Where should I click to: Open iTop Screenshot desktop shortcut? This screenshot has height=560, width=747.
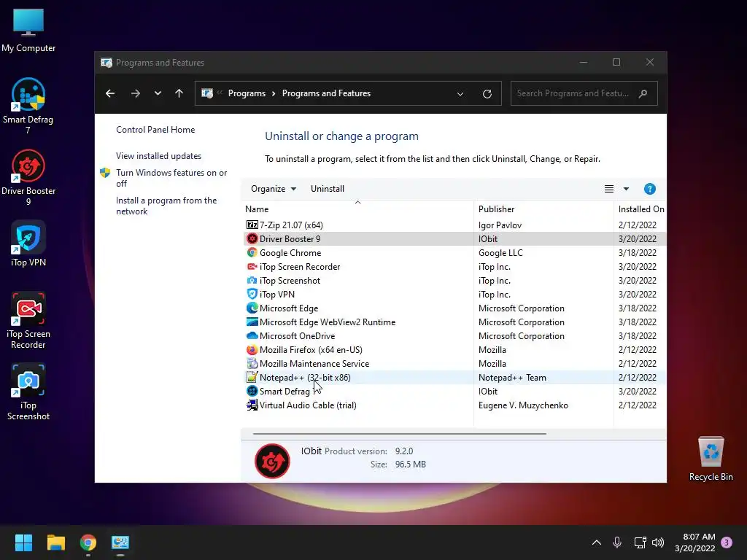click(x=28, y=392)
